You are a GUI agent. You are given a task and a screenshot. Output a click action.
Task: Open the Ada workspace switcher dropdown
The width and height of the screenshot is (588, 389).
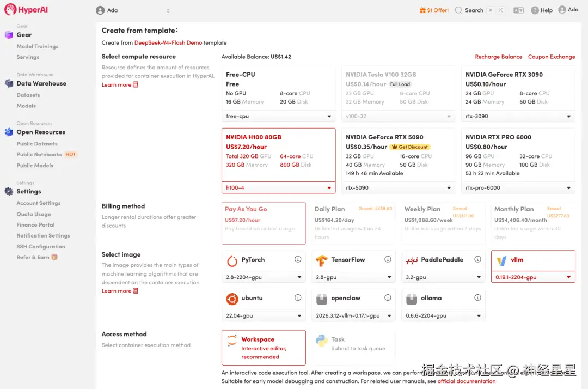(x=133, y=10)
